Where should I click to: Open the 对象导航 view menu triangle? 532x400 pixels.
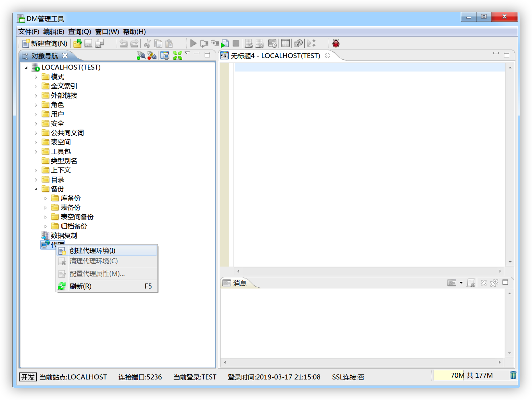click(187, 53)
